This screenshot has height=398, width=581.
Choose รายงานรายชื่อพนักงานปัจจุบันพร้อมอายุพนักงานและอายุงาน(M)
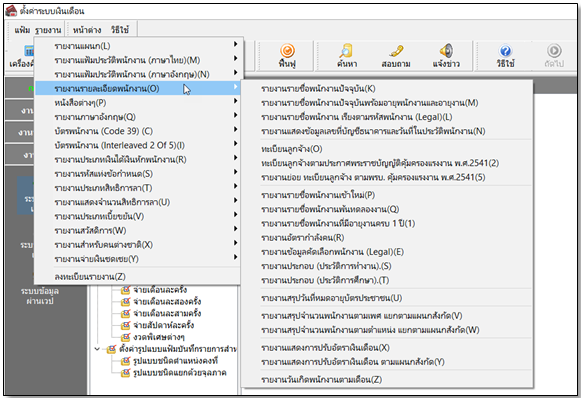(x=387, y=103)
